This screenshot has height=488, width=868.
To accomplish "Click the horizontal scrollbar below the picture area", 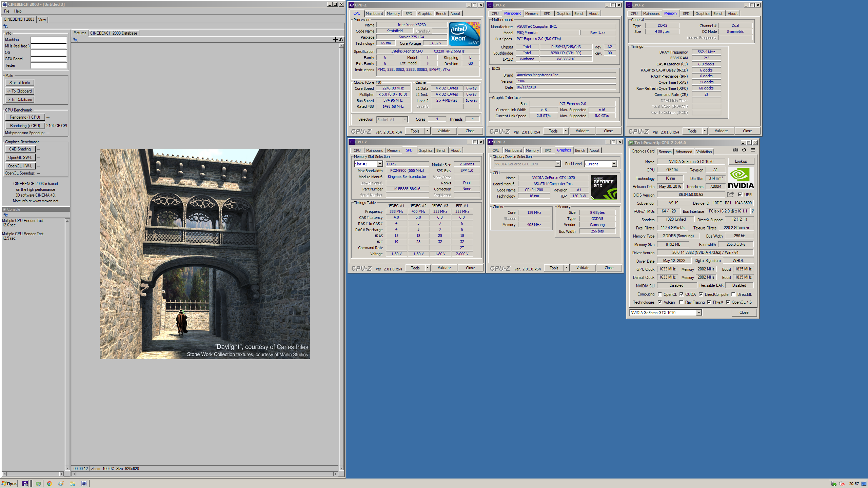I will tap(204, 474).
